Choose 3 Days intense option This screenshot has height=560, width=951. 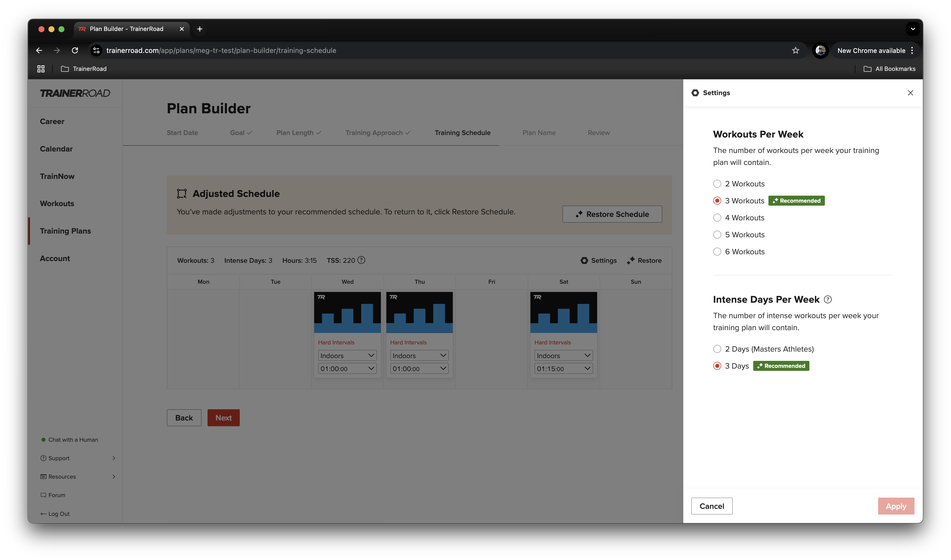pos(731,366)
